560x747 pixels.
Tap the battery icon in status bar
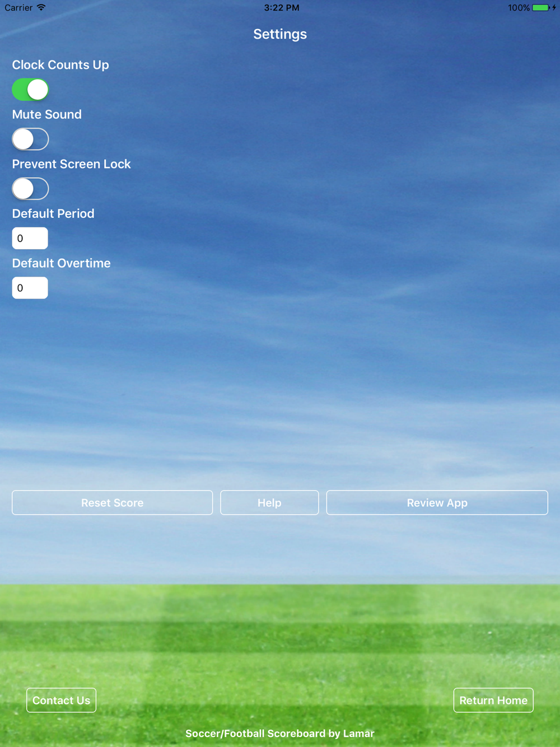click(541, 8)
